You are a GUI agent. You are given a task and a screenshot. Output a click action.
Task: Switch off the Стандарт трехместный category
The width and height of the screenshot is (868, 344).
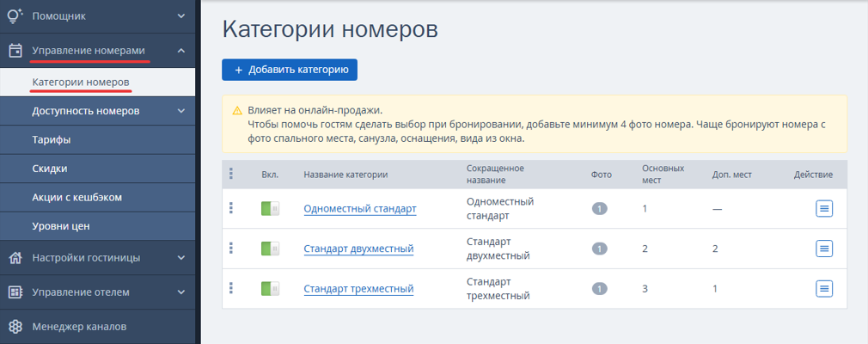coord(270,289)
